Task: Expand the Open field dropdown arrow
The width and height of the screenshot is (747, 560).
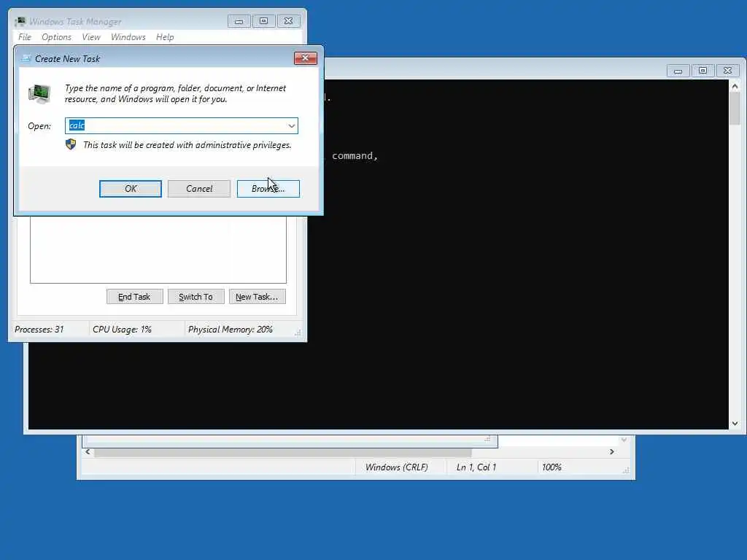Action: [292, 125]
